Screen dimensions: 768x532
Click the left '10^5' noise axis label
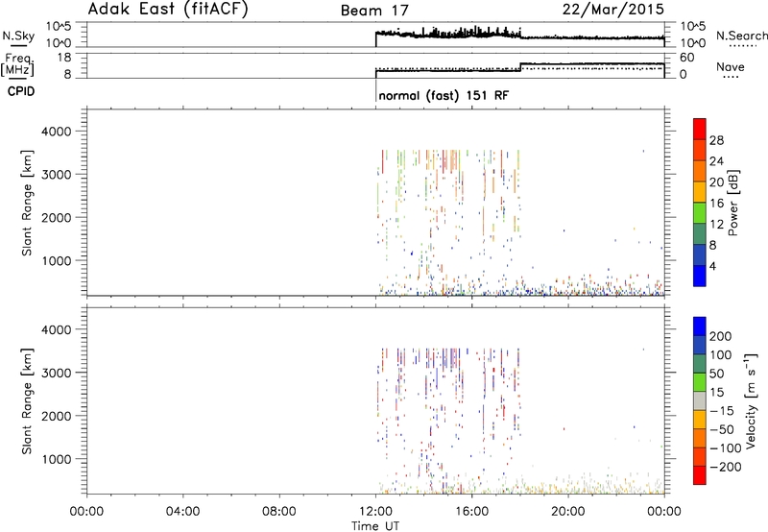(60, 26)
